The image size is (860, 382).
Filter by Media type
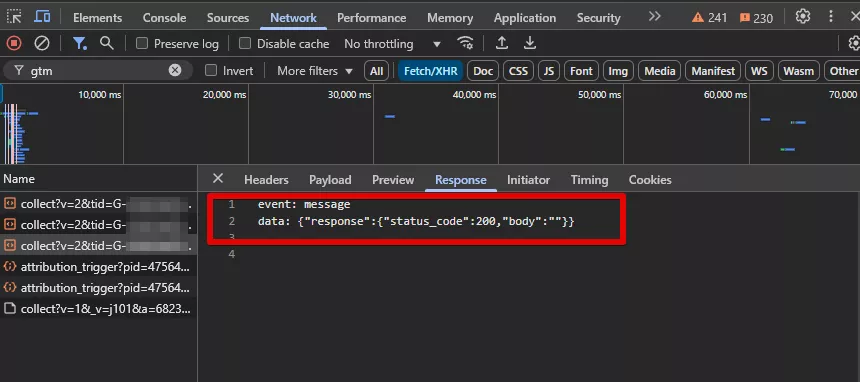pyautogui.click(x=660, y=71)
